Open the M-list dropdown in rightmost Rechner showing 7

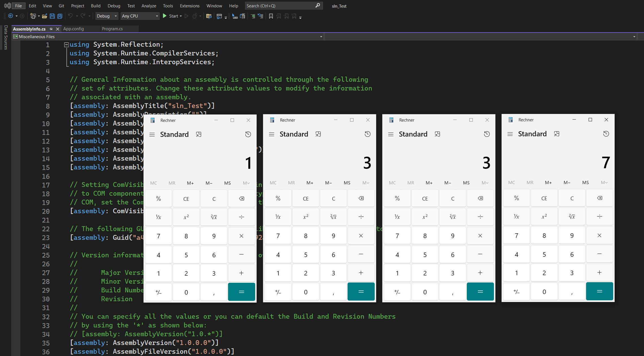[604, 182]
